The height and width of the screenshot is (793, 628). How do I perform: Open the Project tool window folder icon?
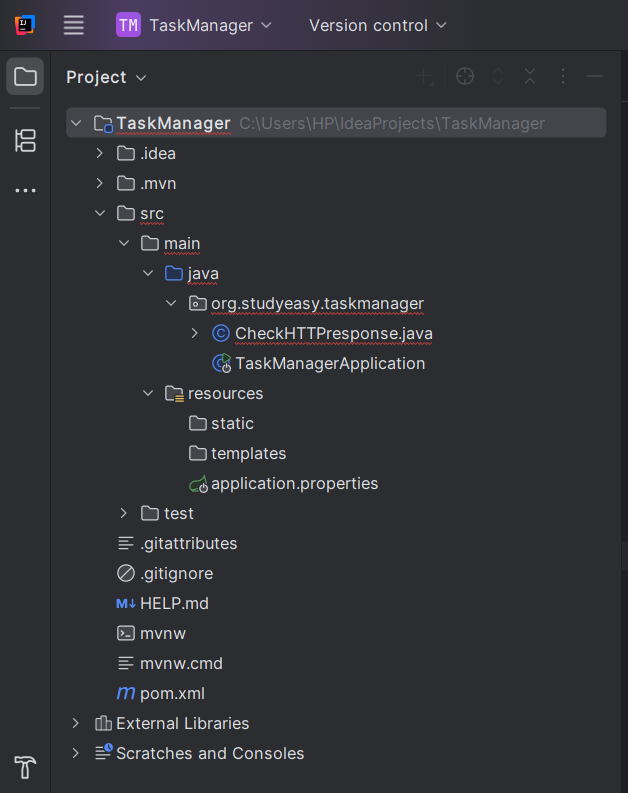(x=25, y=77)
